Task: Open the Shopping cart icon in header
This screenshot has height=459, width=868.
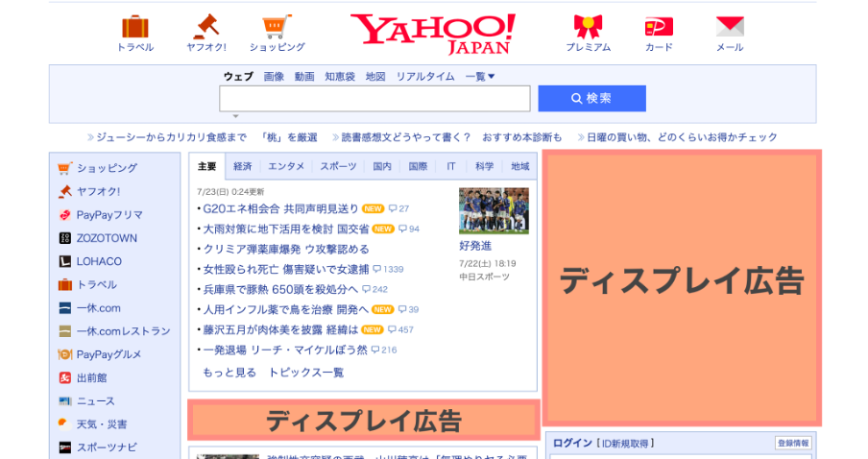Action: pos(277,27)
